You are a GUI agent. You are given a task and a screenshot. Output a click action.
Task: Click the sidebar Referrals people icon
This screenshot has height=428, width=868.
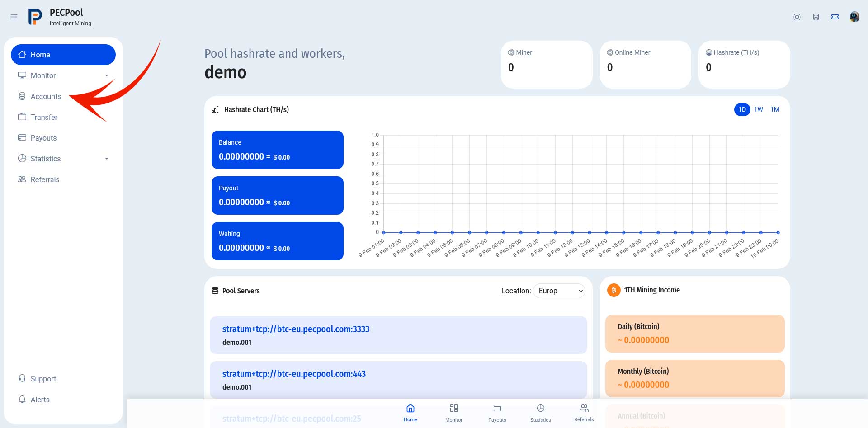[22, 179]
